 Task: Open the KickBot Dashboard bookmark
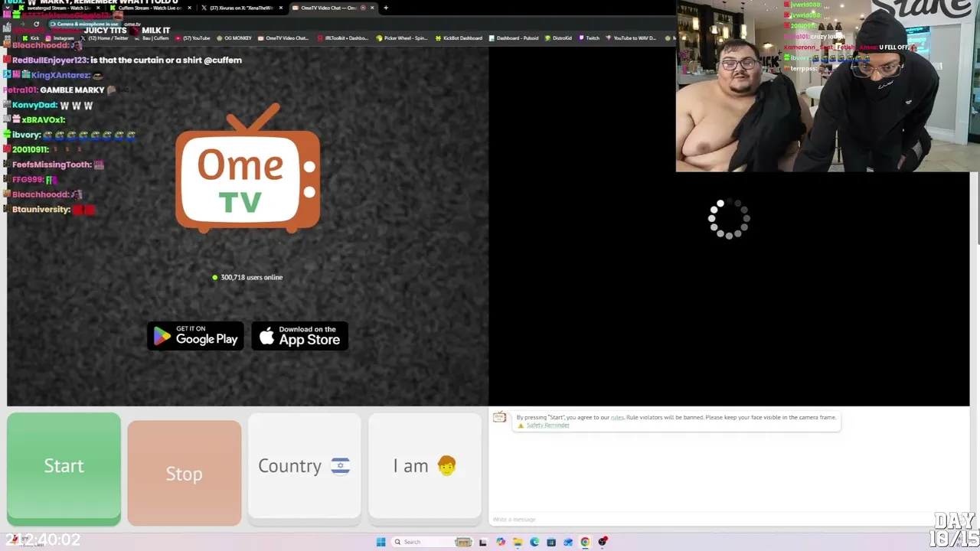click(459, 38)
